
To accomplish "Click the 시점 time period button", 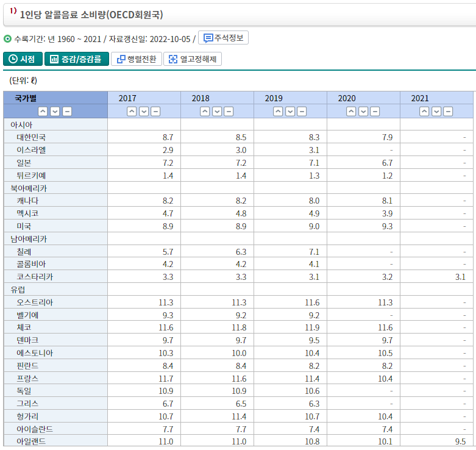I will coord(23,59).
